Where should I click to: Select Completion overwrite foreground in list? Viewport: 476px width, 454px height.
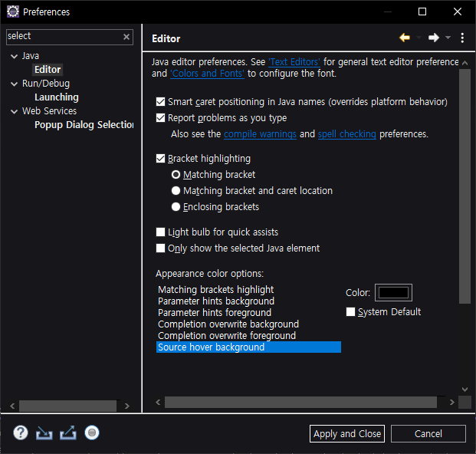coord(248,336)
